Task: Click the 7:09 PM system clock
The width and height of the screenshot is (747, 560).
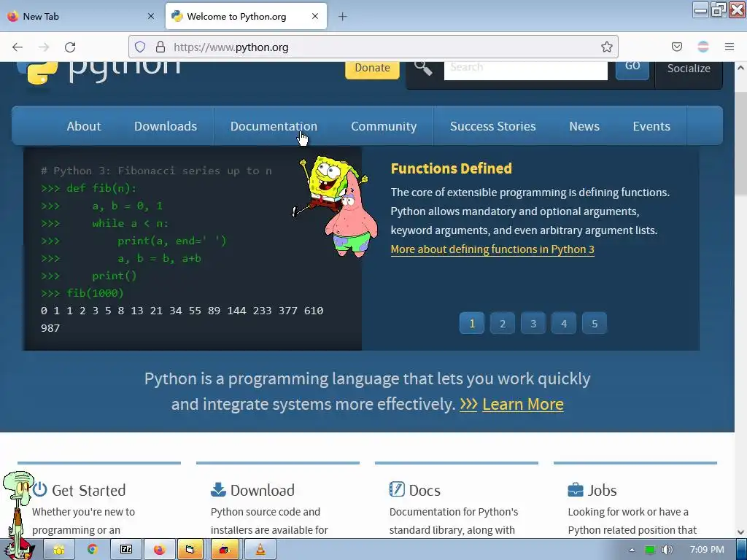Action: pyautogui.click(x=707, y=550)
